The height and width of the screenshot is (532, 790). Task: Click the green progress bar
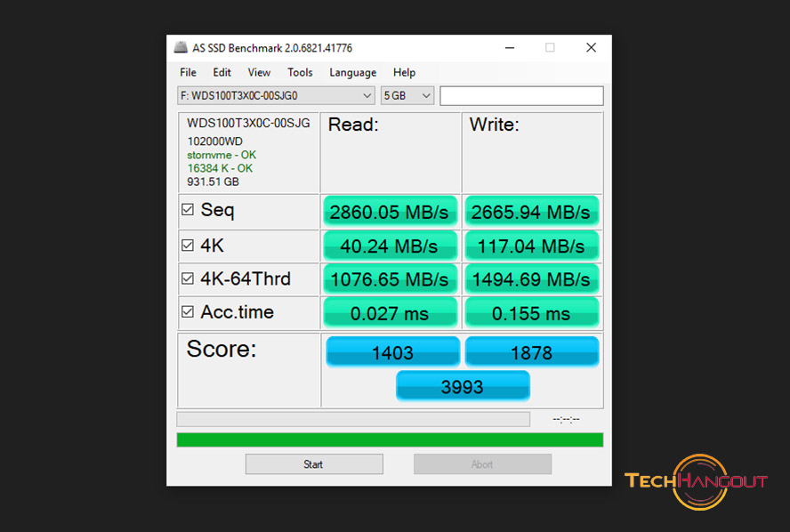pyautogui.click(x=390, y=439)
